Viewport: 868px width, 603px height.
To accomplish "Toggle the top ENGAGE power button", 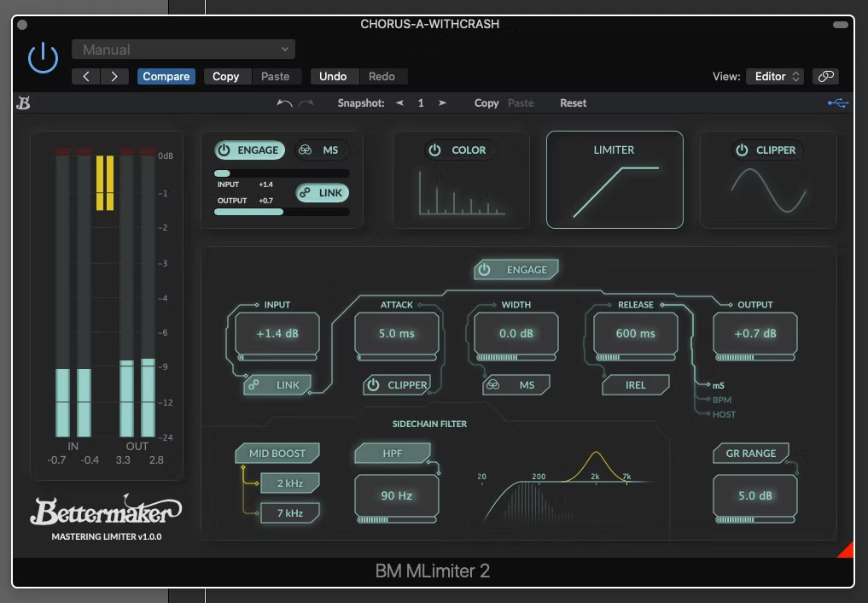I will 250,150.
